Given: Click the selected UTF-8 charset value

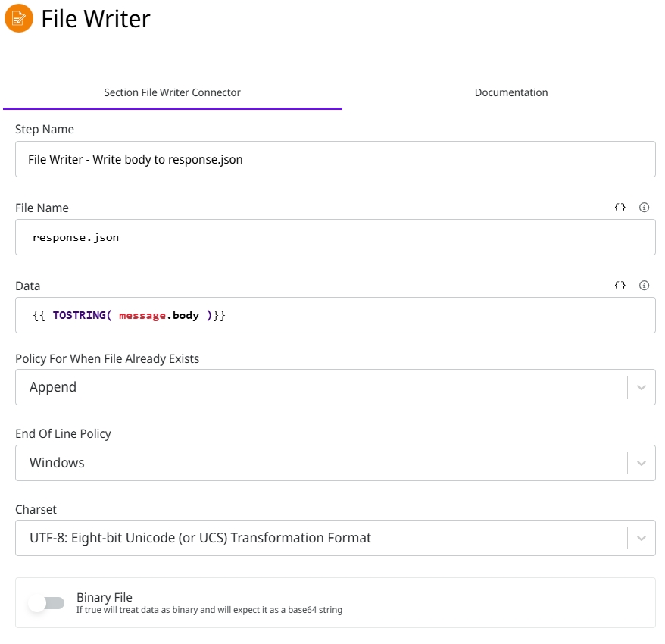Looking at the screenshot, I should pyautogui.click(x=200, y=538).
